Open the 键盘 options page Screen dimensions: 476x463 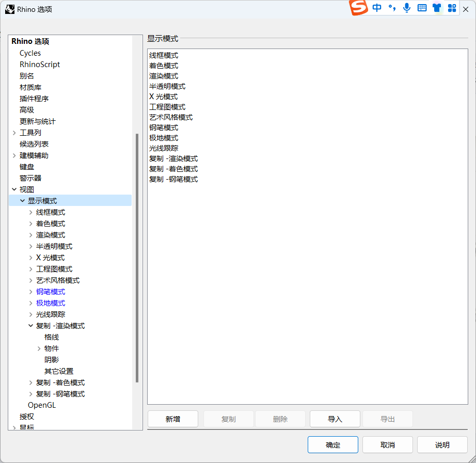[x=27, y=167]
